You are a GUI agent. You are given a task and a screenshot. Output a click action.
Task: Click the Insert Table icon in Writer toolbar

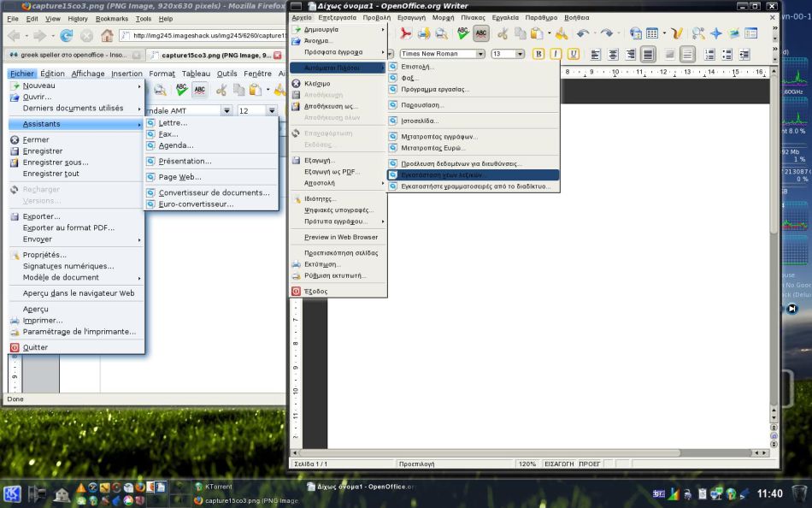[652, 33]
